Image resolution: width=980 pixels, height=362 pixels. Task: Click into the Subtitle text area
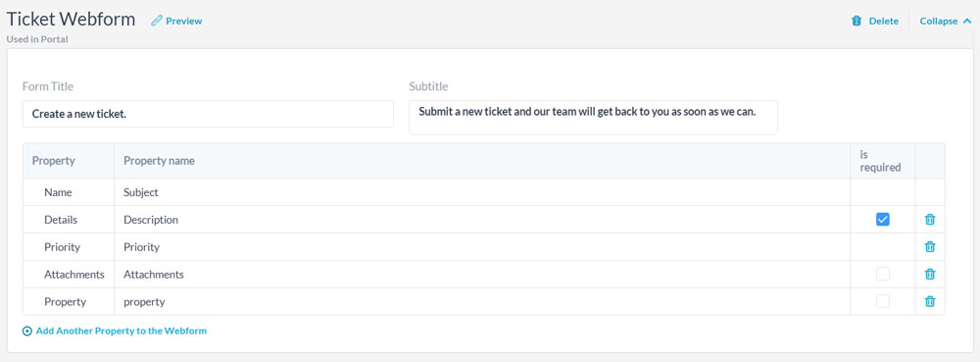pyautogui.click(x=593, y=118)
